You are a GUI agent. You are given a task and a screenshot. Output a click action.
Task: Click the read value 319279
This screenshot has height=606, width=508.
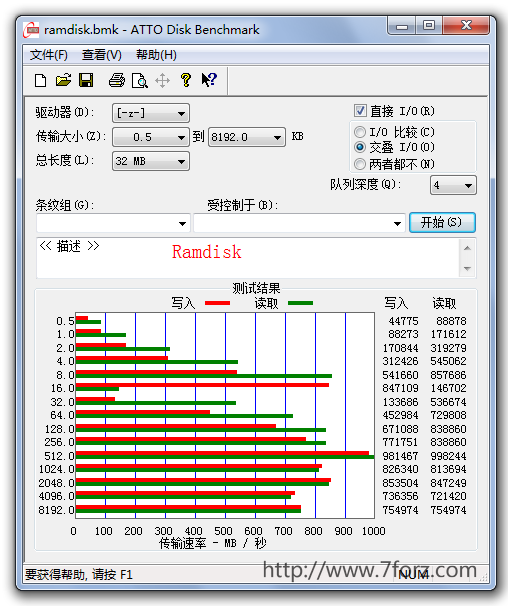448,348
